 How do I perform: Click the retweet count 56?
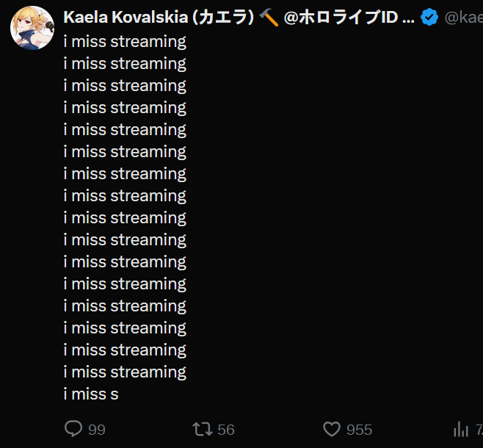click(x=226, y=430)
